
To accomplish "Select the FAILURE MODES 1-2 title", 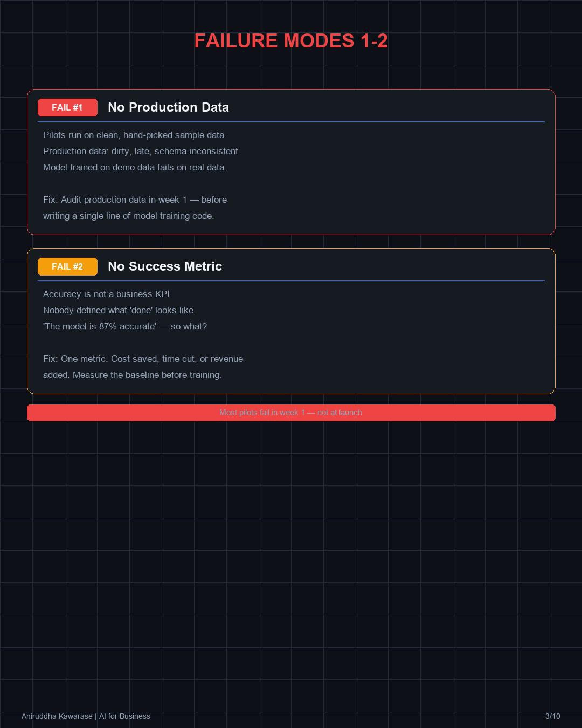I will tap(291, 41).
